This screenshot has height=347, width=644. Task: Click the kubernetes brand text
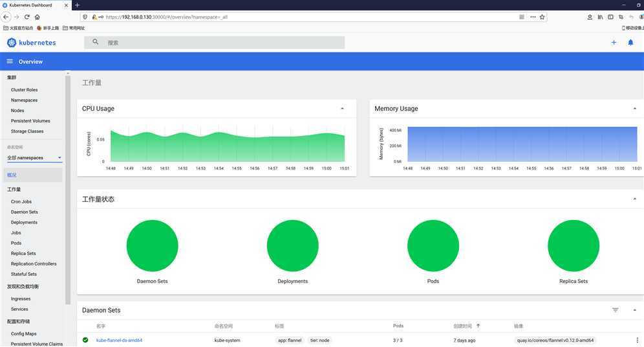click(38, 42)
